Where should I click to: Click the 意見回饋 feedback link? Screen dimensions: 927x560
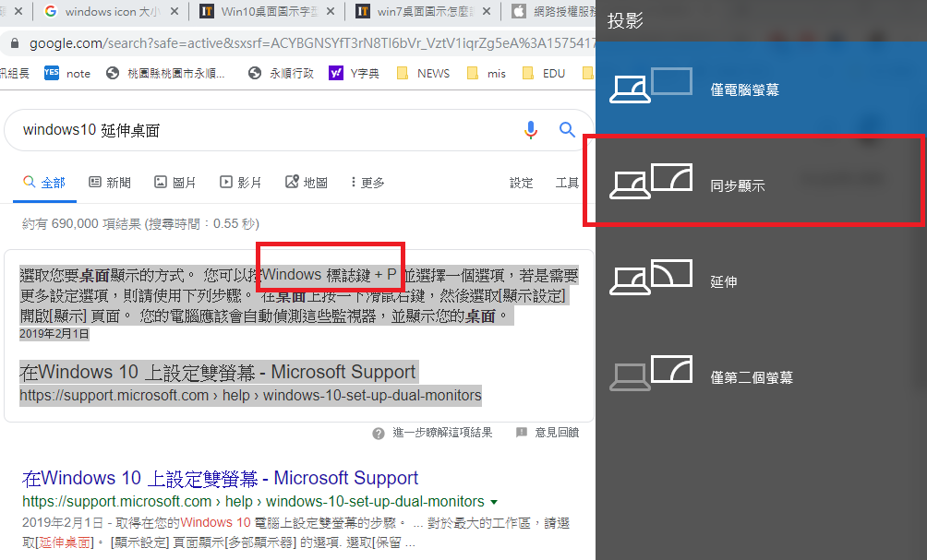coord(557,433)
